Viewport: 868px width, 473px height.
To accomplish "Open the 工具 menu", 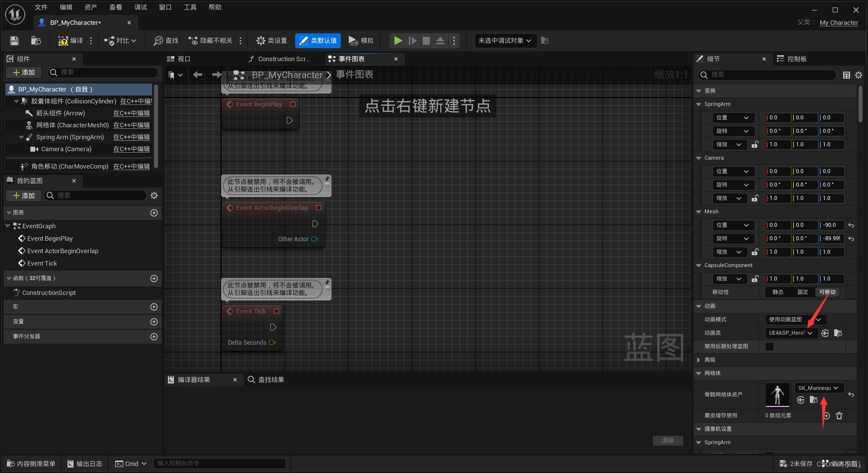I will point(190,7).
